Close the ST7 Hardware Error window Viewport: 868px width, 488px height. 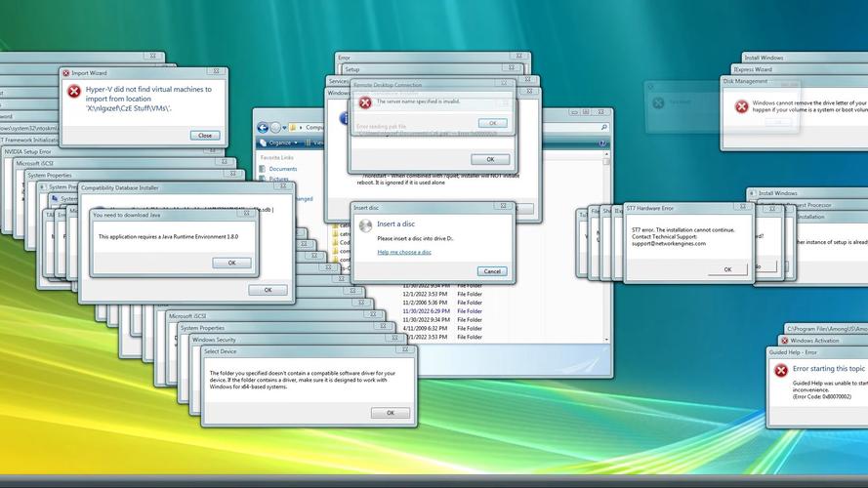tap(742, 208)
